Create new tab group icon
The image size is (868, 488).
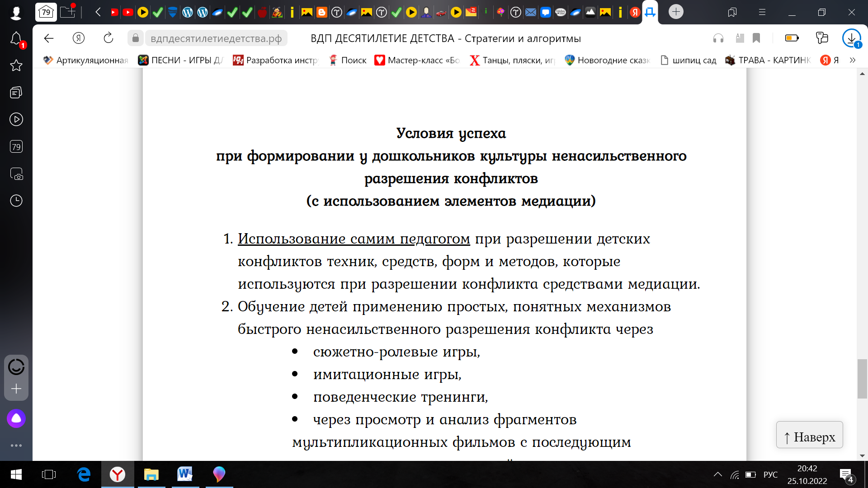68,12
